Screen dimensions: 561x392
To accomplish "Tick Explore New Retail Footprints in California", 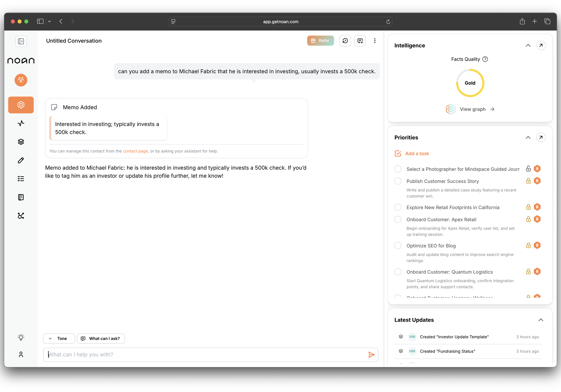I will [x=398, y=207].
